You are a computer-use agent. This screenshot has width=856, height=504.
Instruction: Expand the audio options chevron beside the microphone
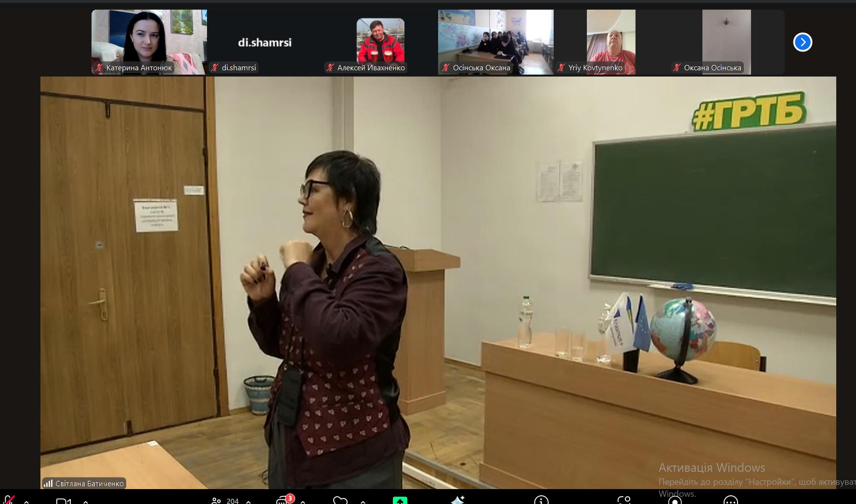coord(26,502)
